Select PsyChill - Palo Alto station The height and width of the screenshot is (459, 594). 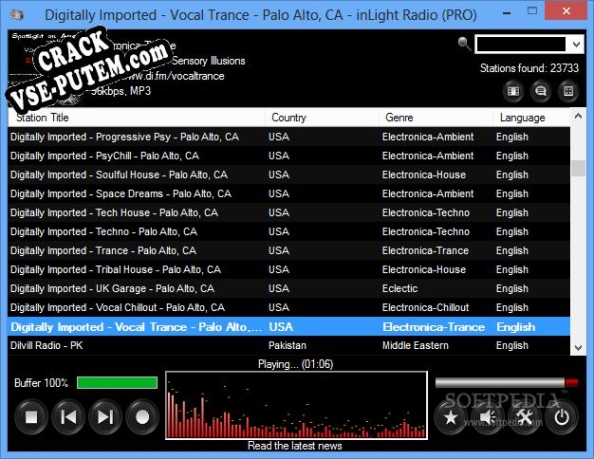tap(289, 156)
